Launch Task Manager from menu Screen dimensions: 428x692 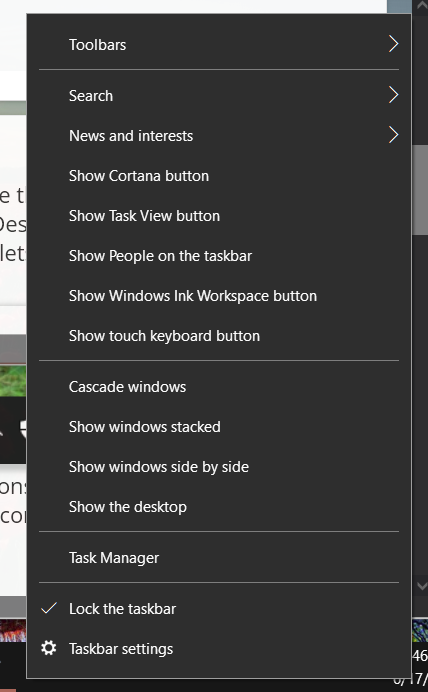(219, 558)
